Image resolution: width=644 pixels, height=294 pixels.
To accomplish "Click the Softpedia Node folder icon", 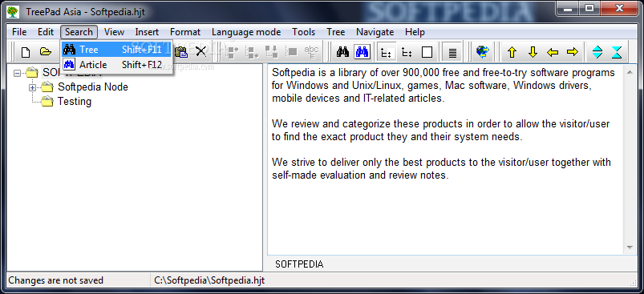I will [x=47, y=87].
